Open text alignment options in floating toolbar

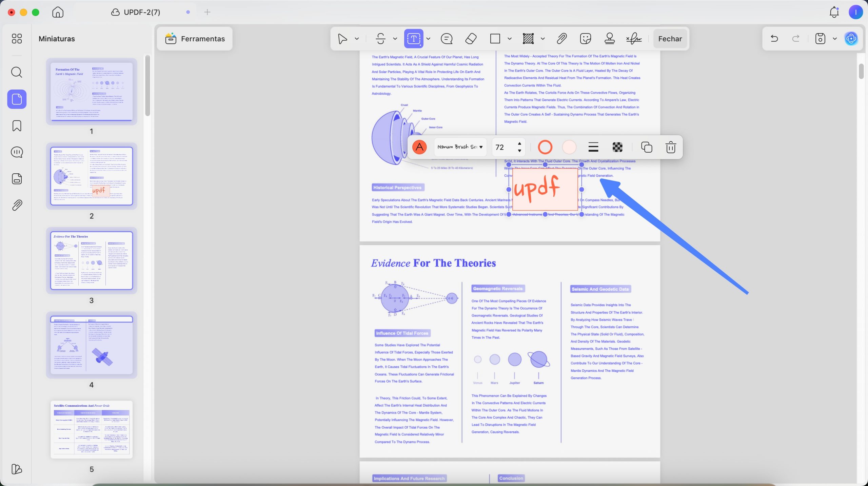click(593, 147)
